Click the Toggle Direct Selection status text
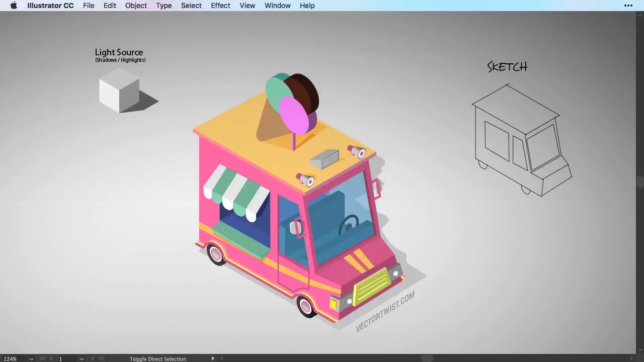Image resolution: width=644 pixels, height=362 pixels. coord(158,359)
